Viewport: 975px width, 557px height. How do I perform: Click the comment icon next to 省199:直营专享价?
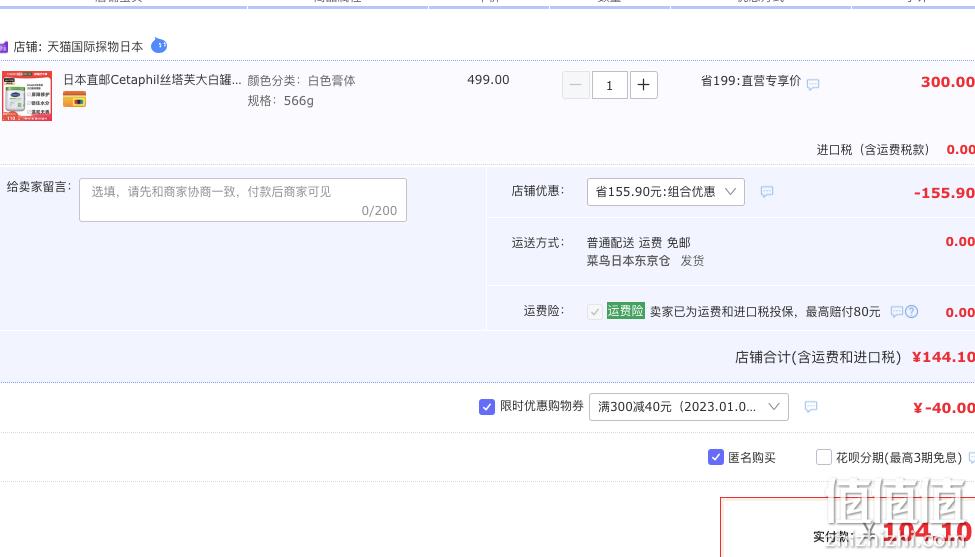(813, 84)
